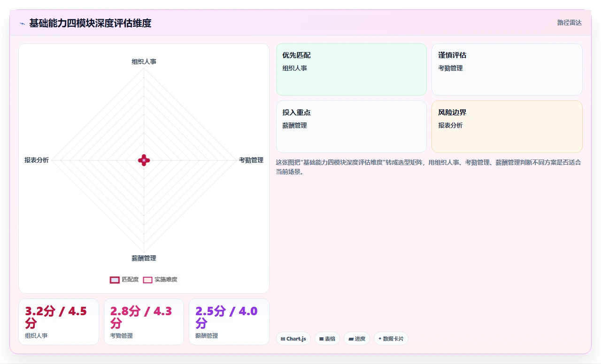
Task: Click 报表分析 text in 风险边界 card
Action: (450, 125)
